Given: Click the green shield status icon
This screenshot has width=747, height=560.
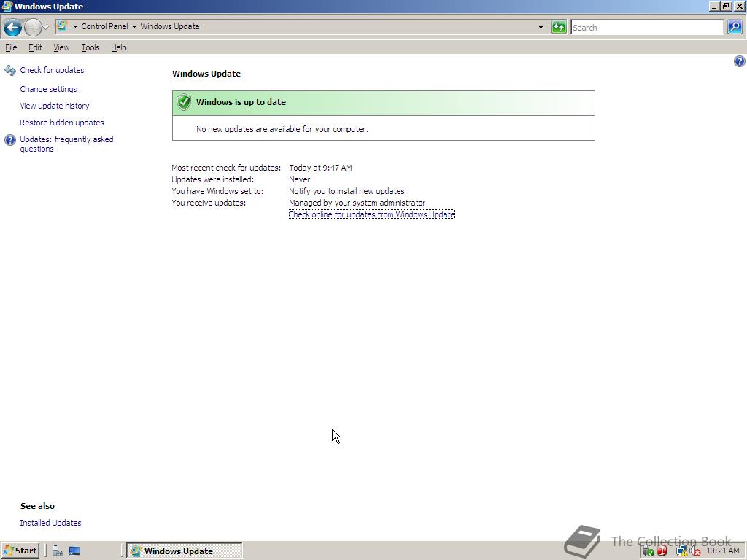Looking at the screenshot, I should click(183, 102).
